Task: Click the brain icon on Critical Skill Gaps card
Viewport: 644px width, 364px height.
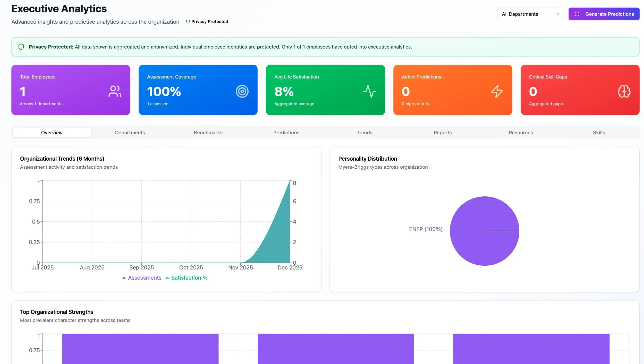Action: click(x=624, y=91)
